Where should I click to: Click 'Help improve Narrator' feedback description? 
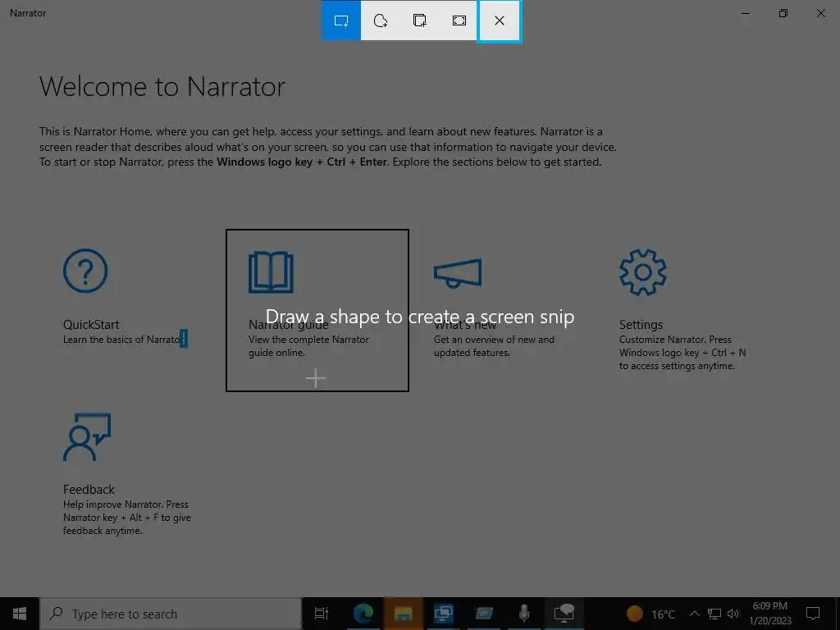[126, 518]
